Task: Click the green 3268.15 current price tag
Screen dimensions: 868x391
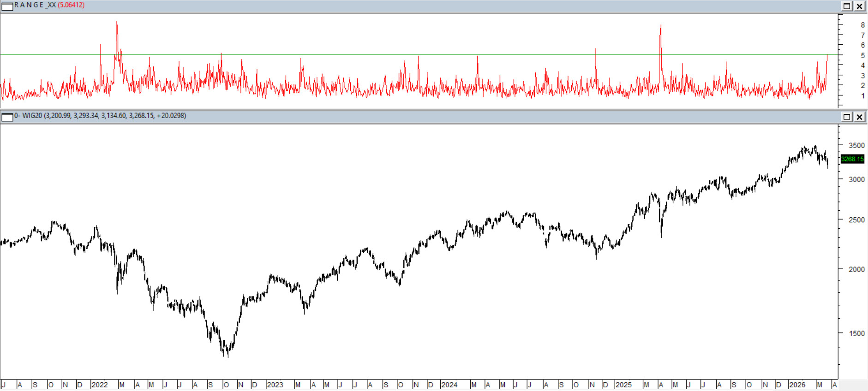Action: pos(852,159)
